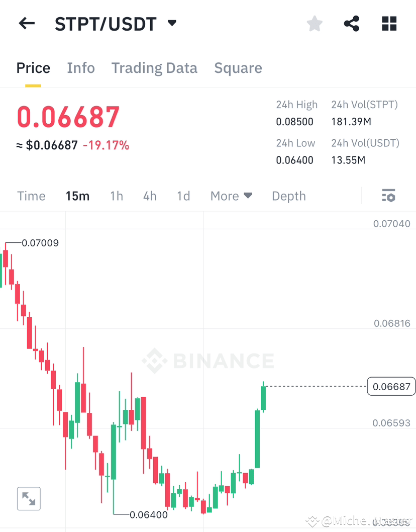416x532 pixels.
Task: Select the Price tab
Action: pos(33,68)
